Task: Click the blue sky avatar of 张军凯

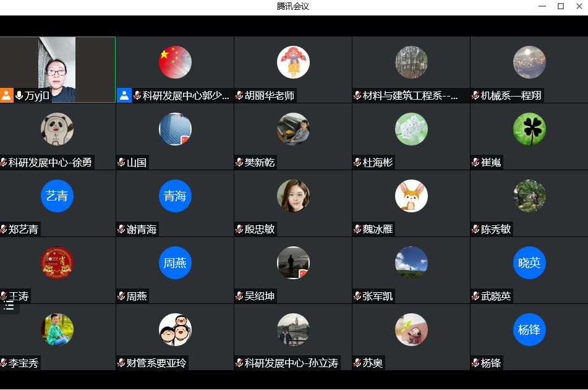Action: tap(411, 262)
